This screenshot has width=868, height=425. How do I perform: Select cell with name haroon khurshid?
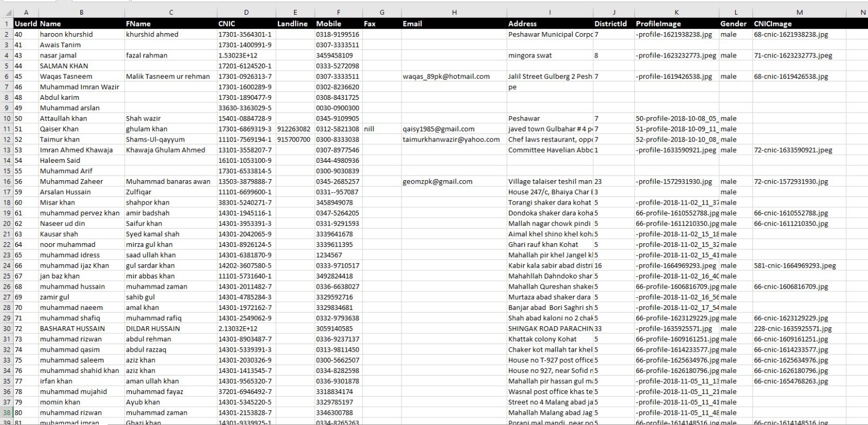pyautogui.click(x=81, y=34)
